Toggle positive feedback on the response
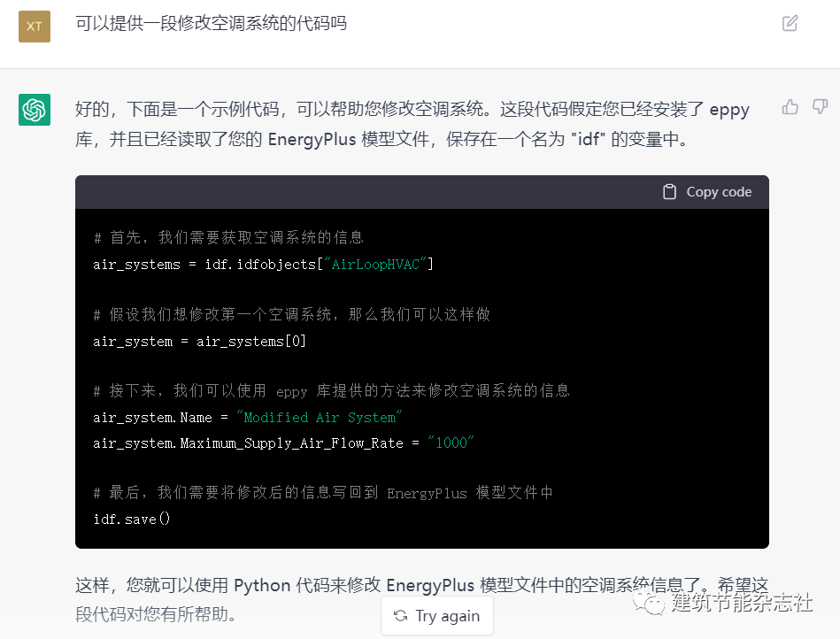This screenshot has width=840, height=639. click(x=789, y=106)
